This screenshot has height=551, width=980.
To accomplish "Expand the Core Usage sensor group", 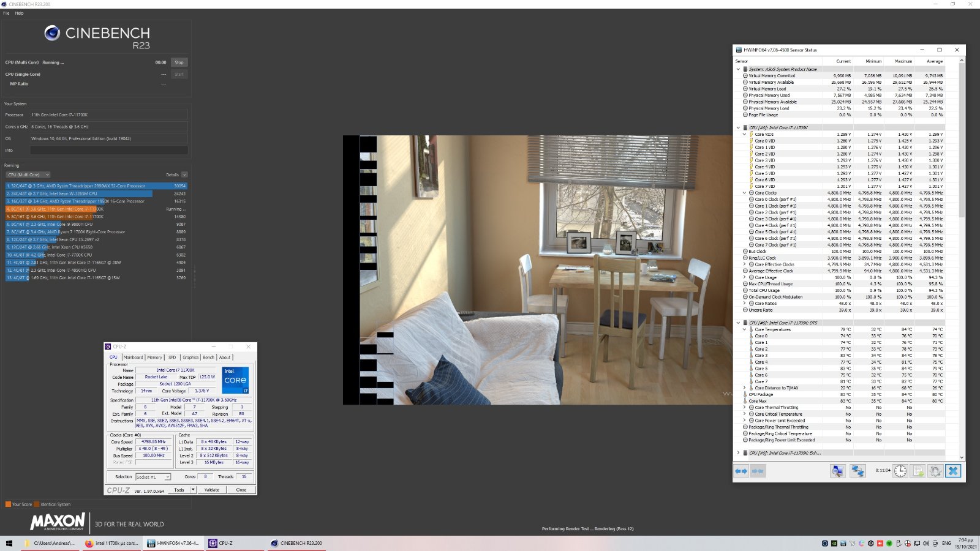I will [745, 277].
